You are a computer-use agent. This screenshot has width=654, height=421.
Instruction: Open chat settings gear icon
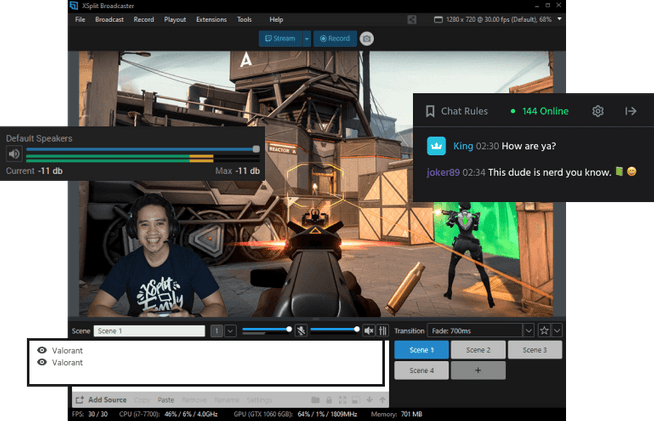pos(598,111)
